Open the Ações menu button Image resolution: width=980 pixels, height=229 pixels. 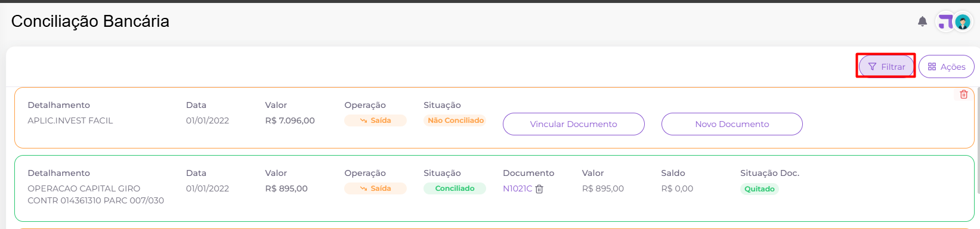click(x=947, y=67)
